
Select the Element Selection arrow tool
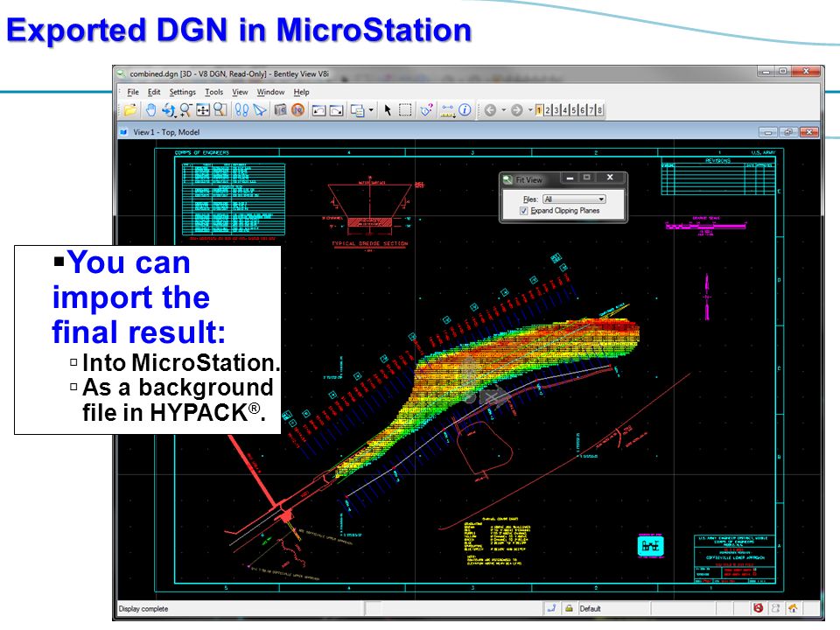388,110
